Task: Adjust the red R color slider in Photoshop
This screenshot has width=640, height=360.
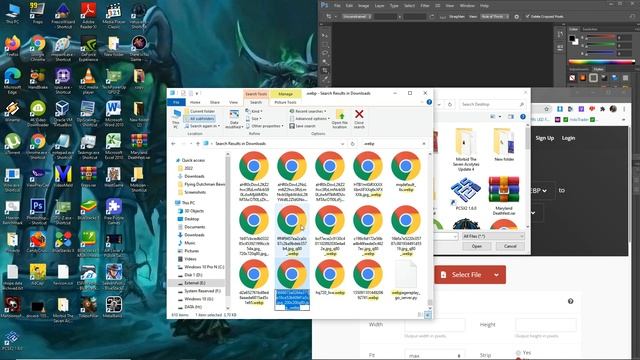Action: [601, 37]
